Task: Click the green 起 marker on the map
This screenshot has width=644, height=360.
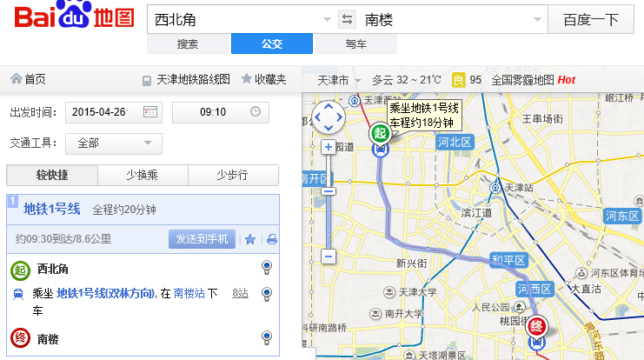Action: pos(380,133)
